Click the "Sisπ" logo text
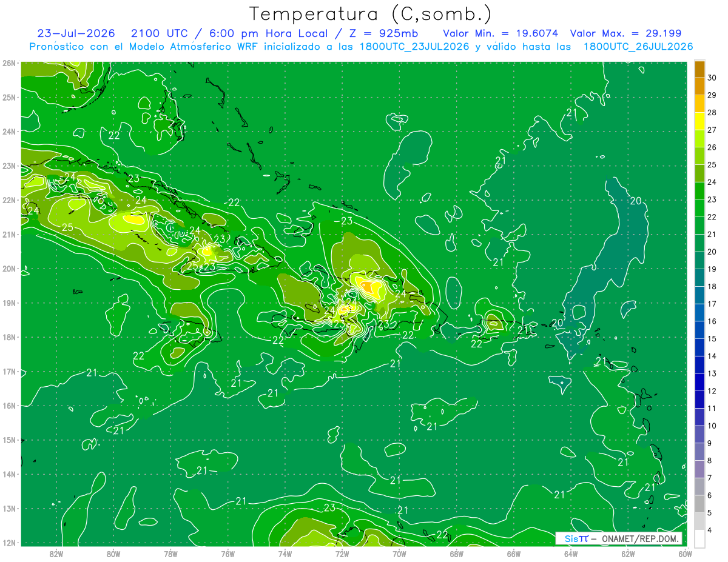The height and width of the screenshot is (562, 728). [576, 538]
